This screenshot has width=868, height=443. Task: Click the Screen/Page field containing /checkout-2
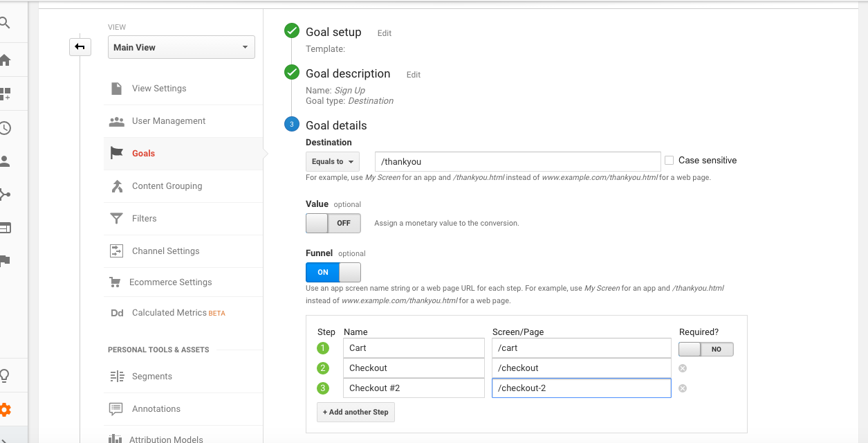pyautogui.click(x=582, y=388)
